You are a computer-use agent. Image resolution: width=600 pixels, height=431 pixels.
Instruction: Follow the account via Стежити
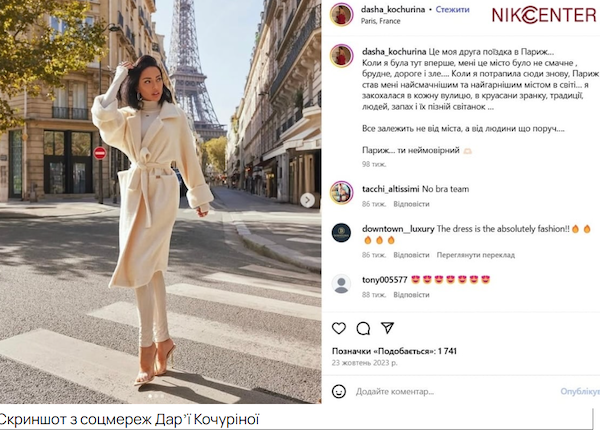452,10
